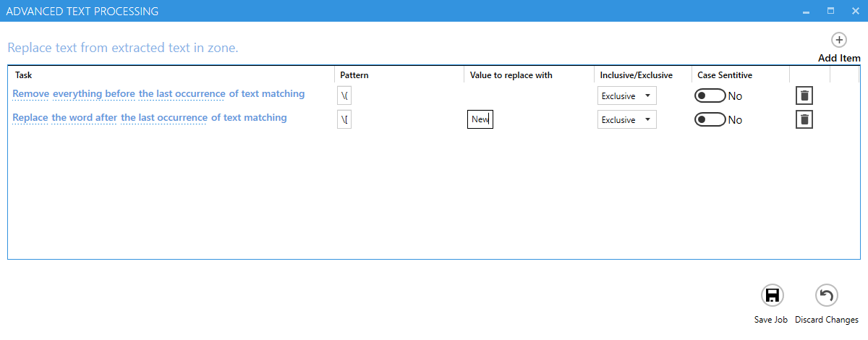Click the Discard Changes undo icon

[827, 295]
